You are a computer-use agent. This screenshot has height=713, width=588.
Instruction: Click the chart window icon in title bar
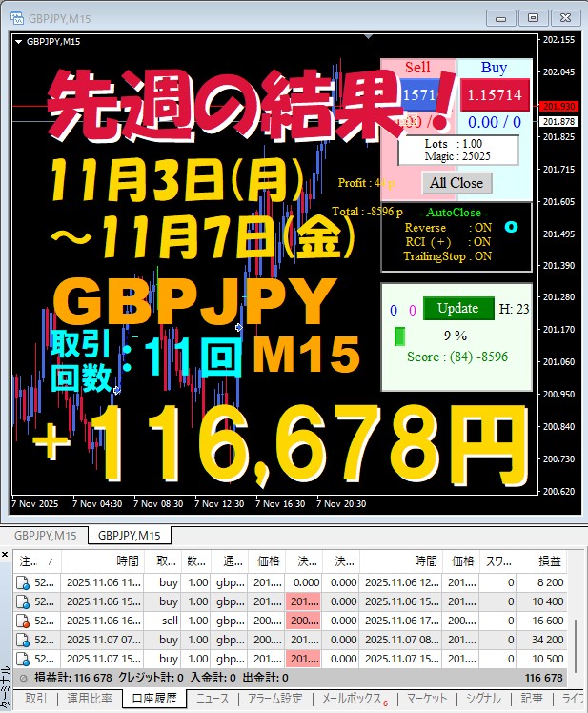(17, 18)
